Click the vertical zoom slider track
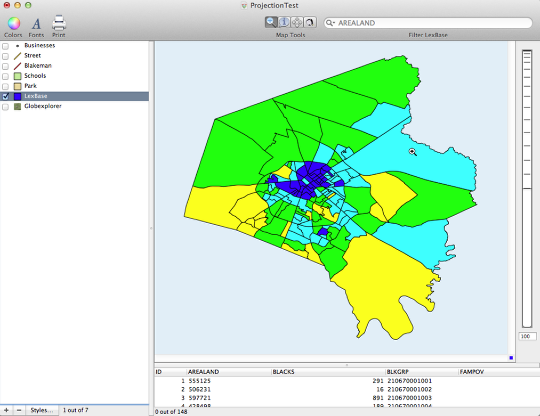The image size is (540, 416). pyautogui.click(x=527, y=189)
